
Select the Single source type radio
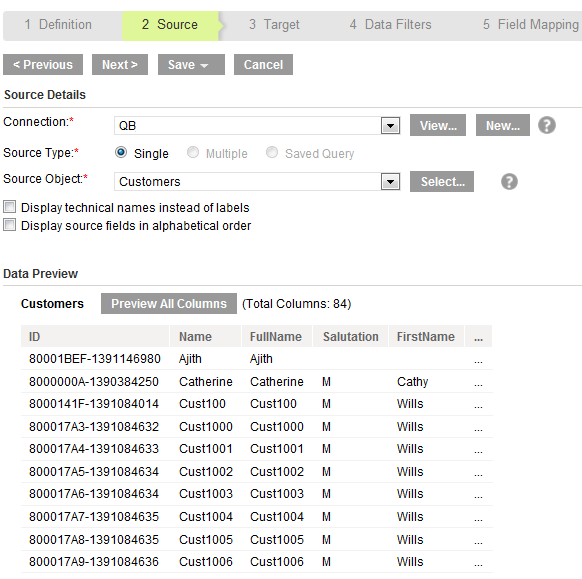[121, 152]
